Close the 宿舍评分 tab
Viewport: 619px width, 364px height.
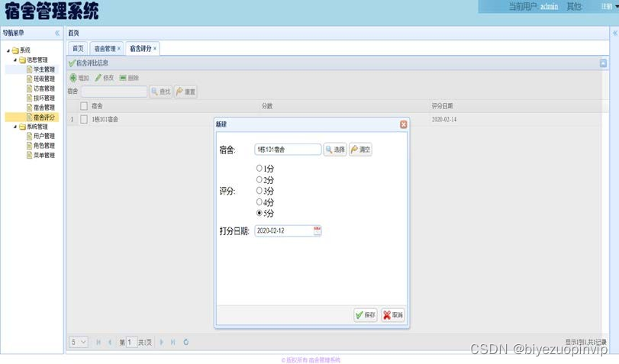click(x=155, y=48)
